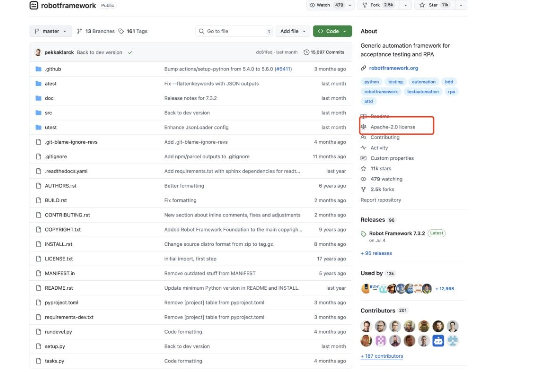Click the fork icon beside 2.5k forks
This screenshot has width=540, height=372.
[x=363, y=189]
